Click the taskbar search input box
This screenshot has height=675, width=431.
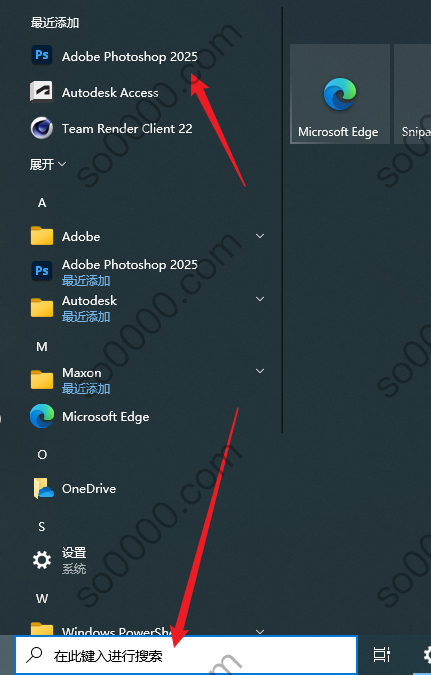click(186, 655)
